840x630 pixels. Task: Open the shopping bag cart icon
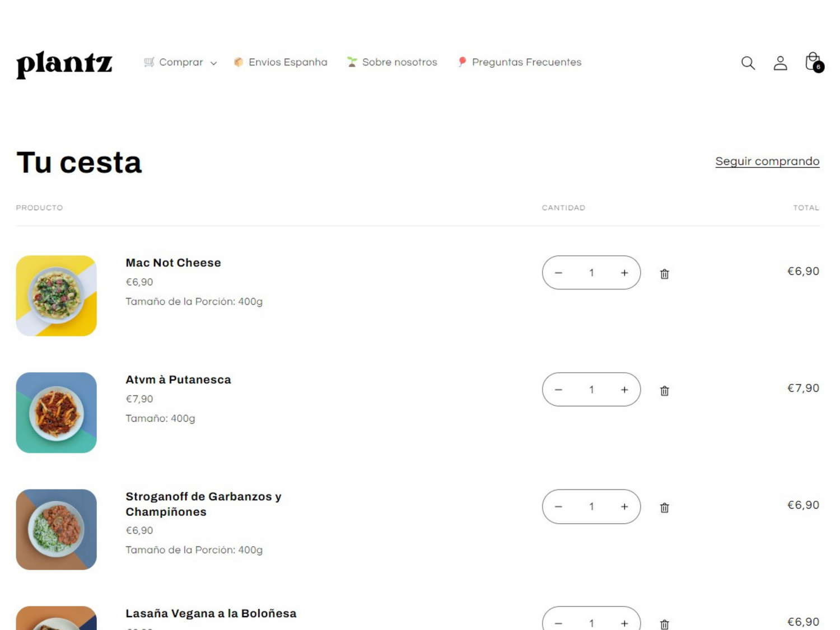(813, 62)
